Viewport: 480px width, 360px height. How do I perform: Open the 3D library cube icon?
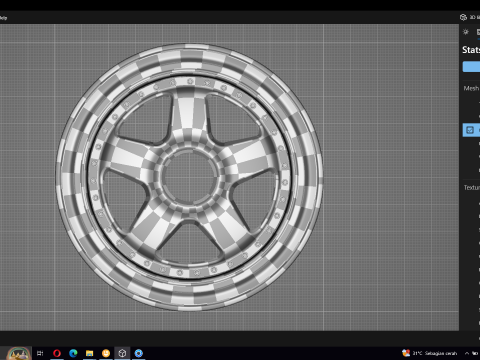point(463,17)
